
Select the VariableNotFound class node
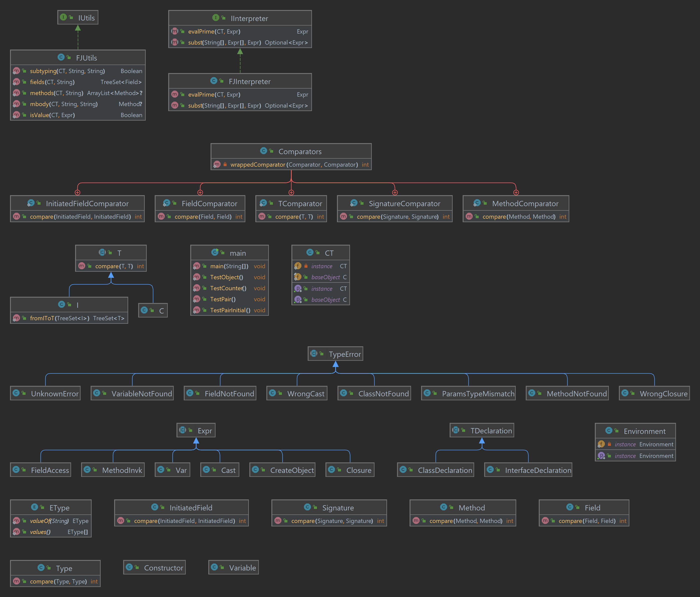(x=132, y=393)
